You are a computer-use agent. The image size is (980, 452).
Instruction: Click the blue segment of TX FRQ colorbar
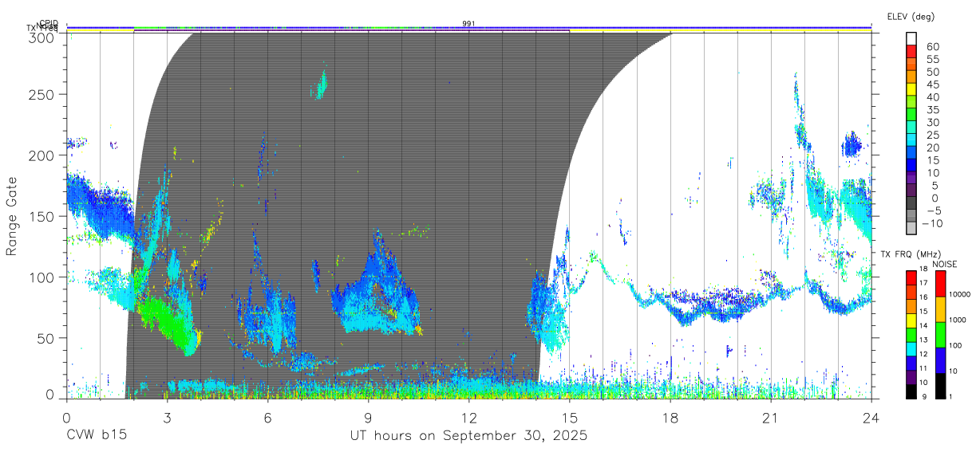click(x=911, y=363)
